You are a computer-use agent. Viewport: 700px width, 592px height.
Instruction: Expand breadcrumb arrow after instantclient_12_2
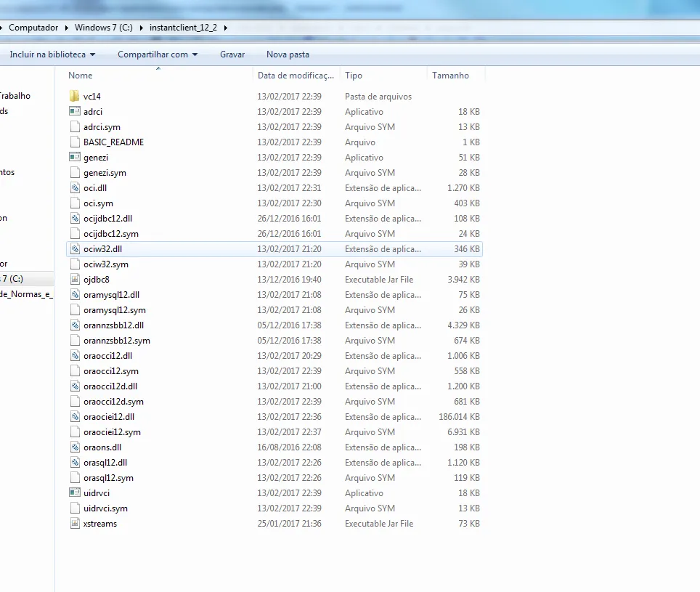pyautogui.click(x=225, y=28)
